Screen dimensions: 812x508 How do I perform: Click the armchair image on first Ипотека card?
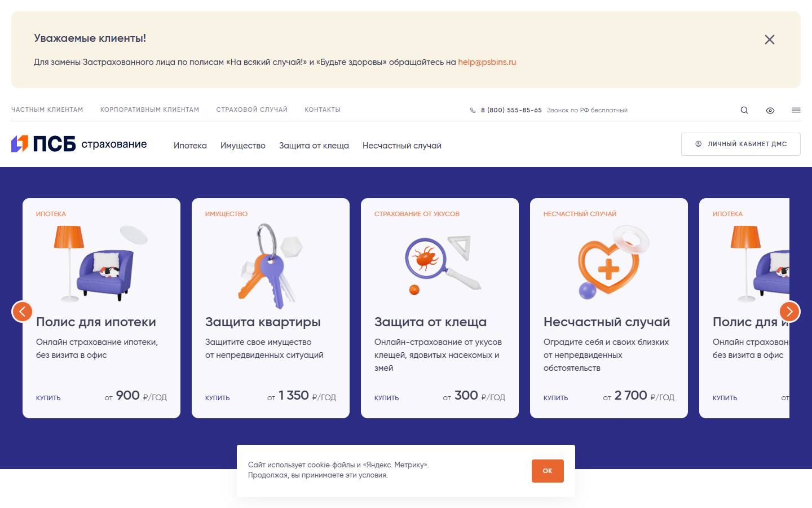[x=101, y=264]
